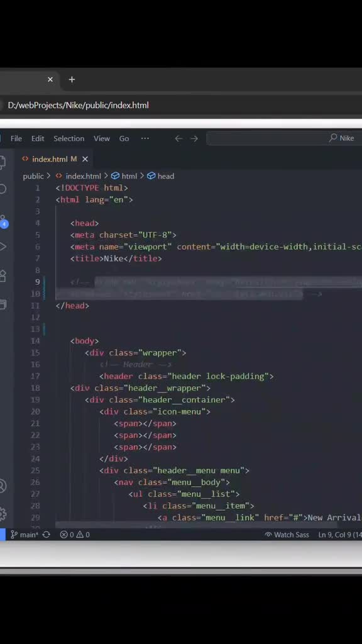Open problems panel via errors warnings count
The image size is (362, 644).
75,535
